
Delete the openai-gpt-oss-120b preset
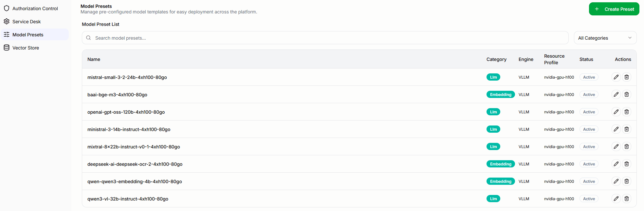627,112
